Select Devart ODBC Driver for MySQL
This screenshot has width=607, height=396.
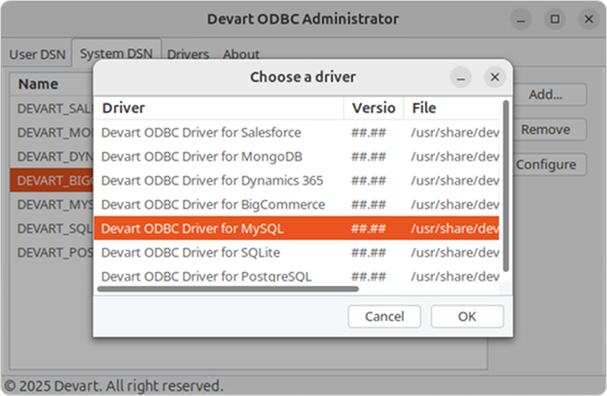297,228
